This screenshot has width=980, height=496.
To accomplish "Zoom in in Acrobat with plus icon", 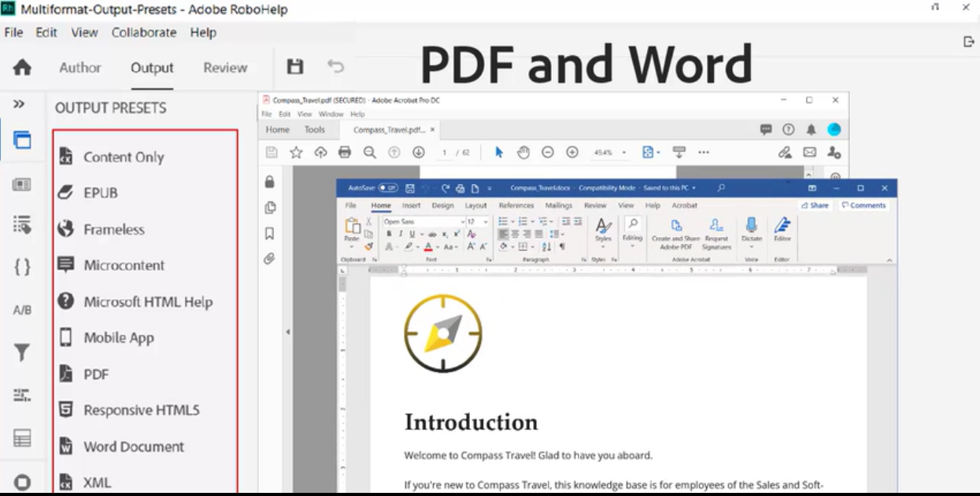I will 572,152.
